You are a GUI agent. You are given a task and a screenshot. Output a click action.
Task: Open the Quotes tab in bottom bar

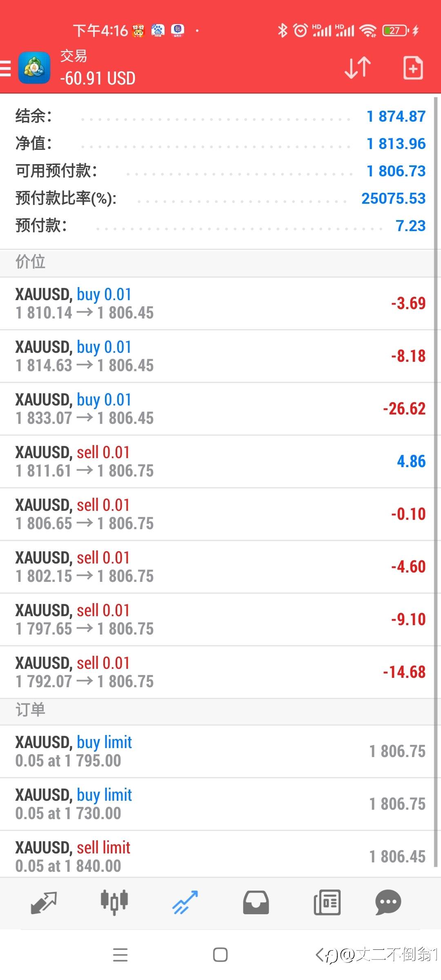(44, 903)
